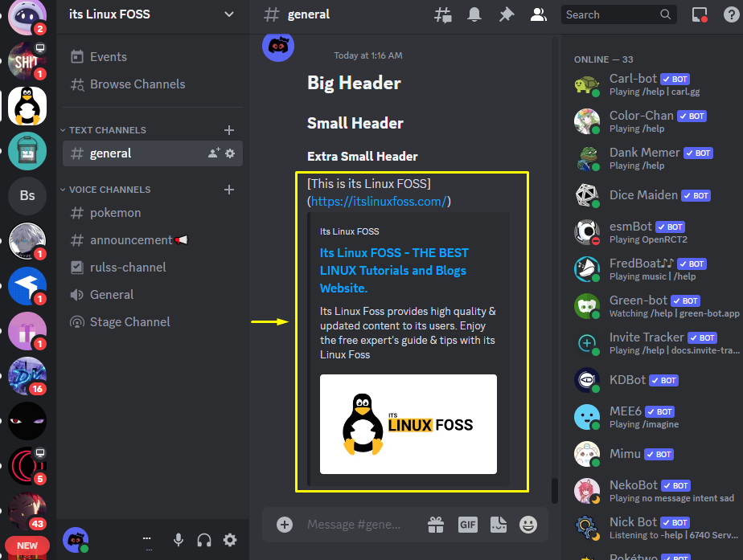Open notification settings bell icon
This screenshot has height=560, width=743.
(474, 14)
